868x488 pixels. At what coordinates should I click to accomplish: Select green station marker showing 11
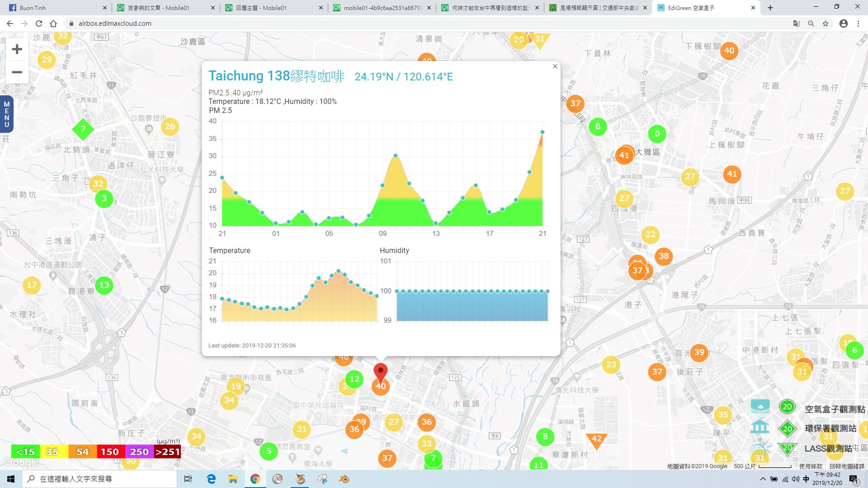click(539, 464)
